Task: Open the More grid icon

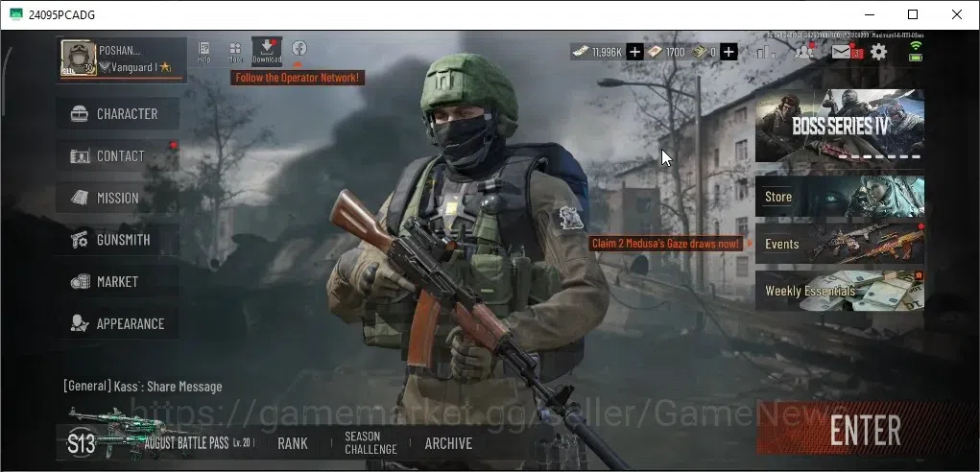Action: [x=235, y=52]
